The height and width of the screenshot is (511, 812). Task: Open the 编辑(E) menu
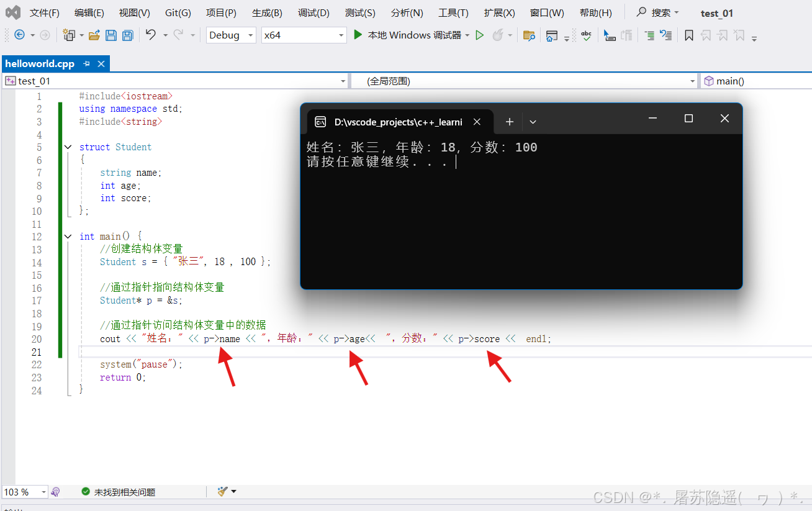[x=89, y=13]
